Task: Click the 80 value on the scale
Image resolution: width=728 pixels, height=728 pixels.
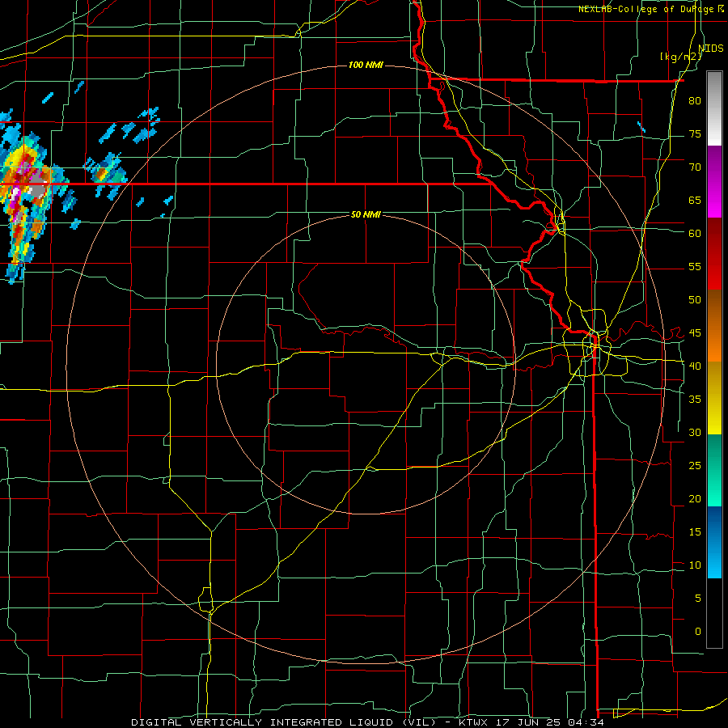Action: tap(695, 101)
